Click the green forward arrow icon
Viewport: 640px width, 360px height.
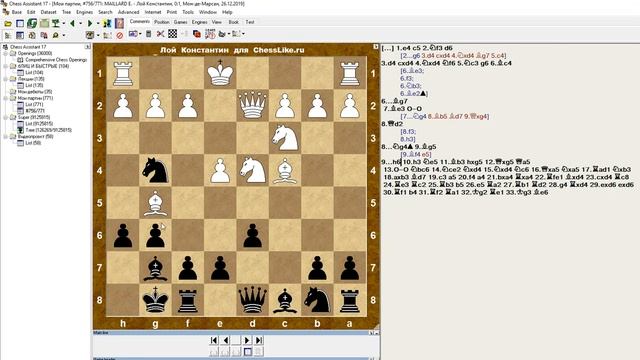coord(90,24)
